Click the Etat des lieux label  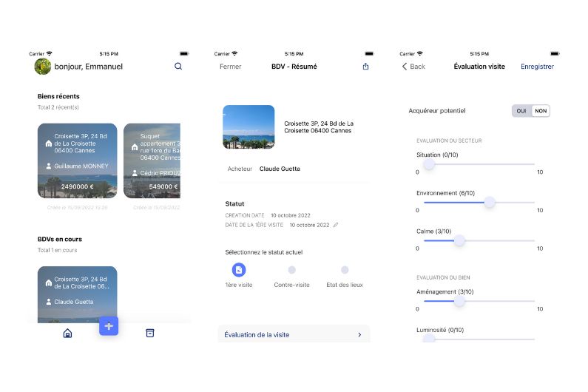345,285
